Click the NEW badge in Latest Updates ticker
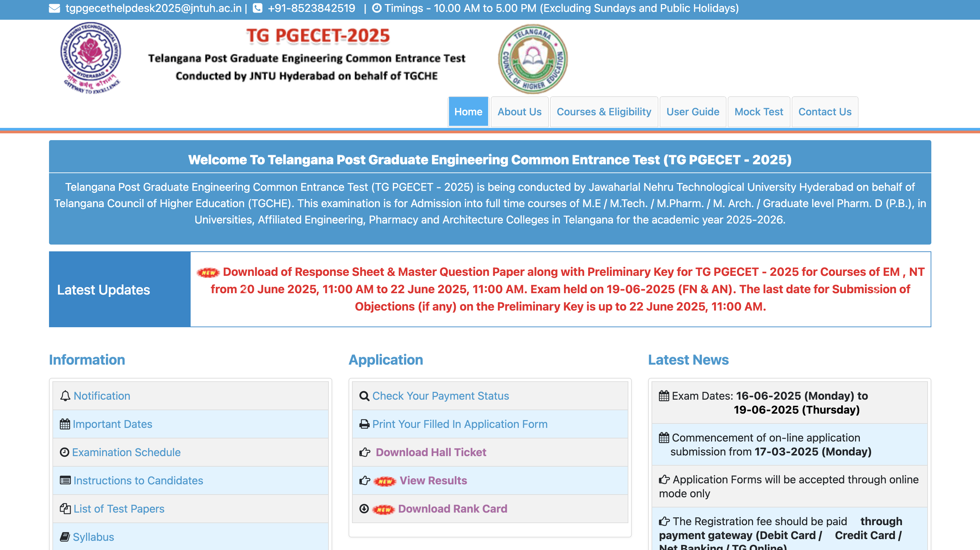This screenshot has width=980, height=550. click(208, 272)
